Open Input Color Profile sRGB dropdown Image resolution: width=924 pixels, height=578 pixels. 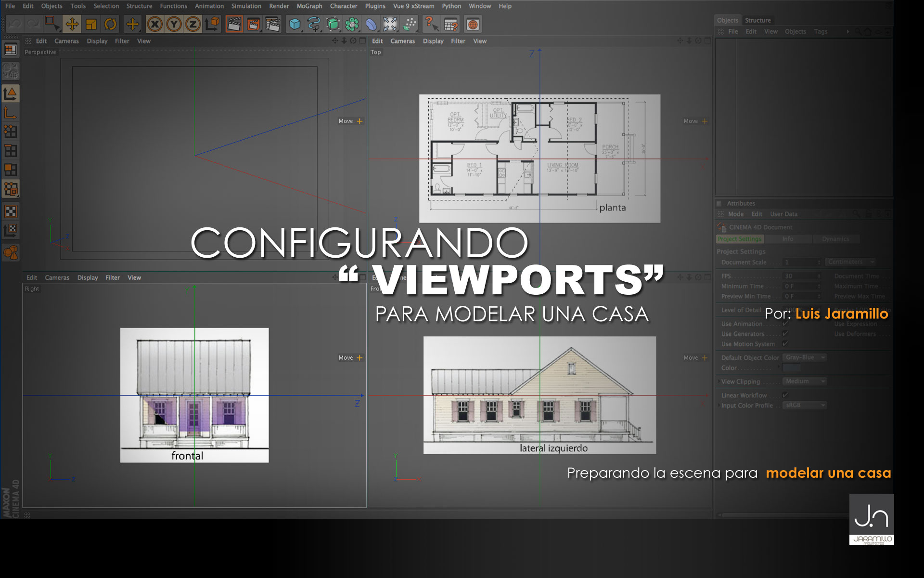pos(804,405)
